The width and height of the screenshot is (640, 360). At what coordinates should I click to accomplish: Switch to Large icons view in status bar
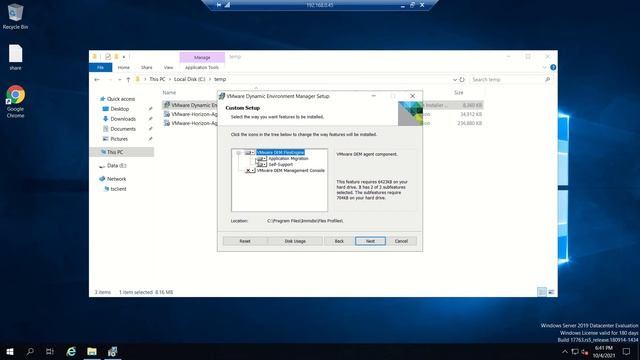pos(551,292)
